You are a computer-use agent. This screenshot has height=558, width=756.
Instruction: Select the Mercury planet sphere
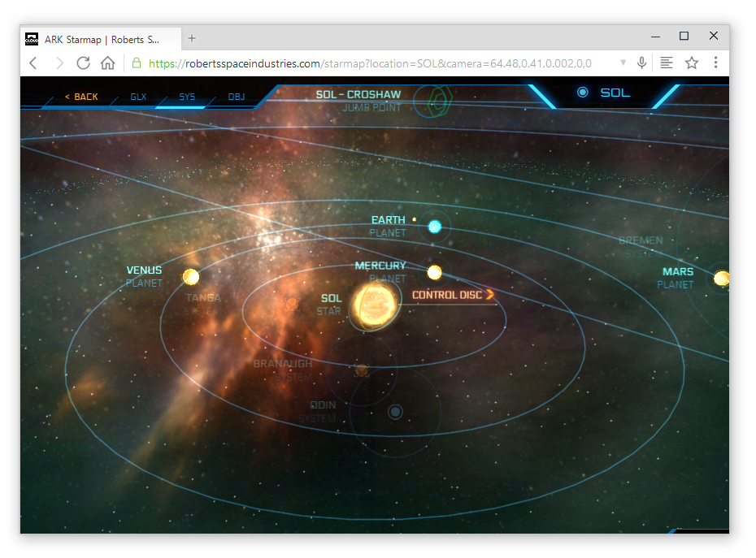(434, 272)
